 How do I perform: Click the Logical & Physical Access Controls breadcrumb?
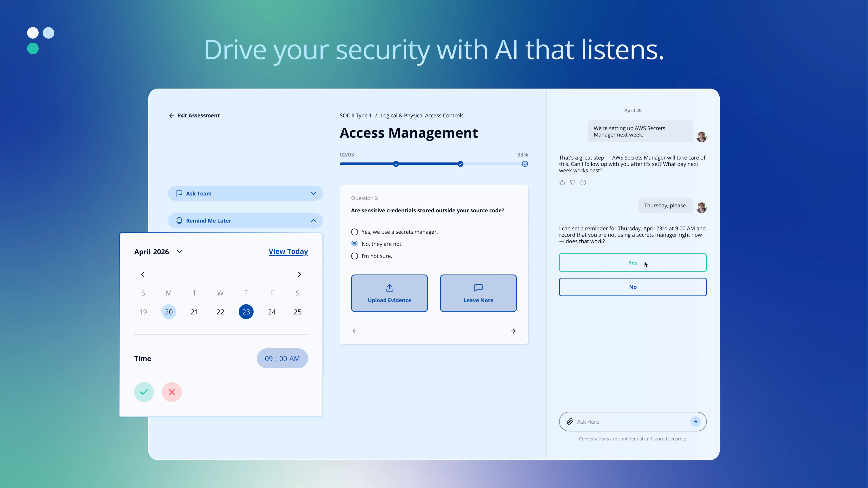[422, 115]
